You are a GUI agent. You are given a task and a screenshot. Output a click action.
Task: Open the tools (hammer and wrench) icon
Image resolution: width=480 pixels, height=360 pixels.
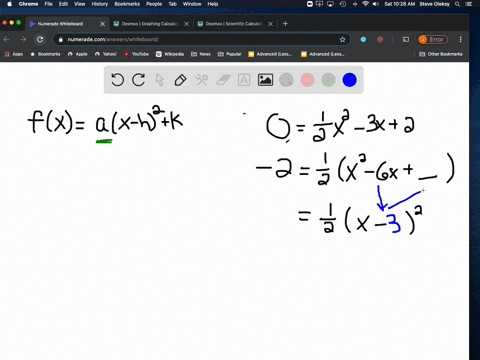coord(202,80)
